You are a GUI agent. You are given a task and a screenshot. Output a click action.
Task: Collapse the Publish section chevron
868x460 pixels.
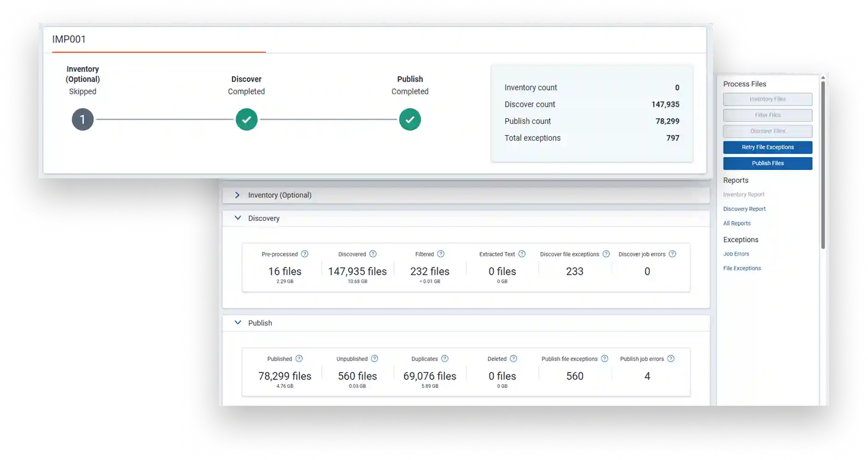[x=238, y=323]
